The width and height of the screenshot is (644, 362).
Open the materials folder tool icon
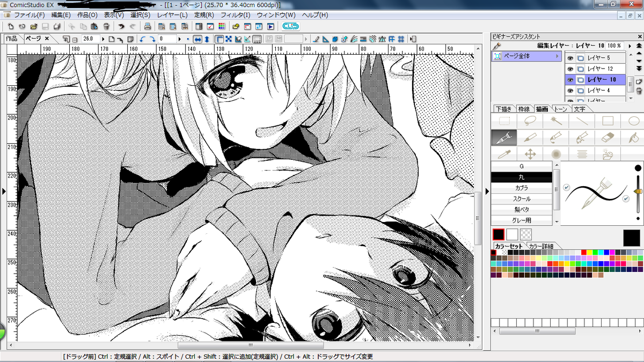[607, 154]
